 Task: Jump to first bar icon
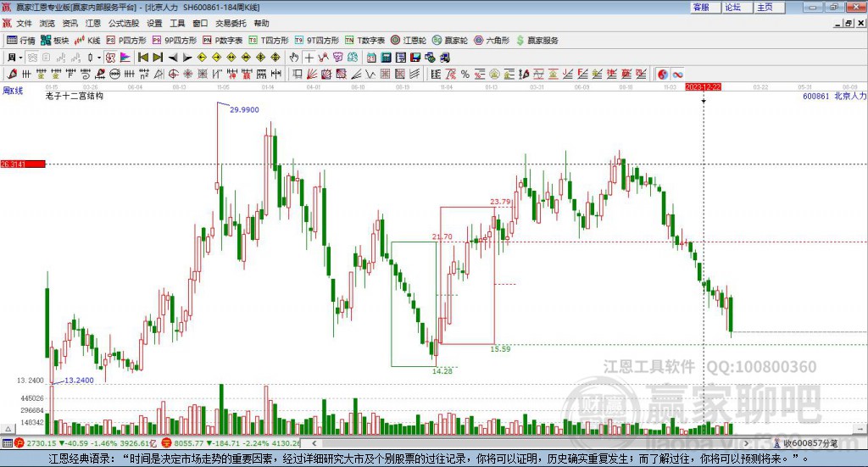tap(143, 58)
